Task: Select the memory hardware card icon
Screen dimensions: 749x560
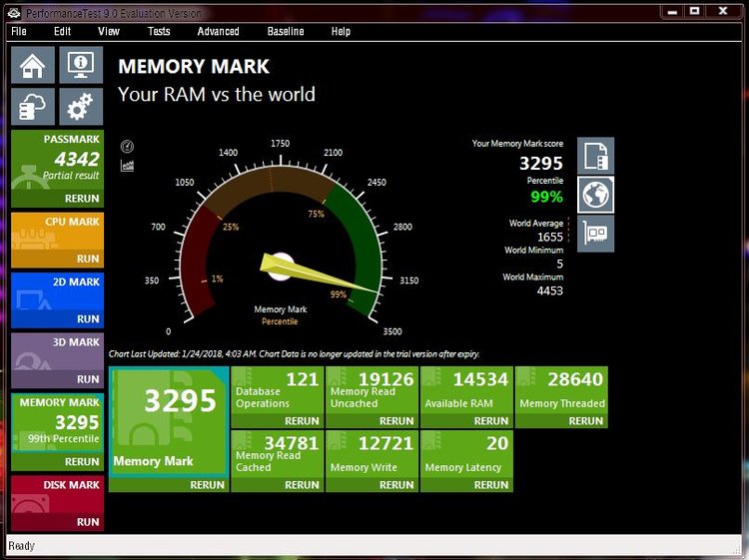Action: pyautogui.click(x=595, y=234)
